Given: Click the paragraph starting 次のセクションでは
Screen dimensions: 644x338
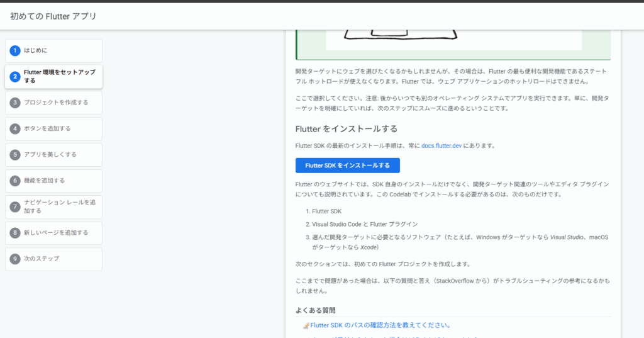Looking at the screenshot, I should (383, 264).
